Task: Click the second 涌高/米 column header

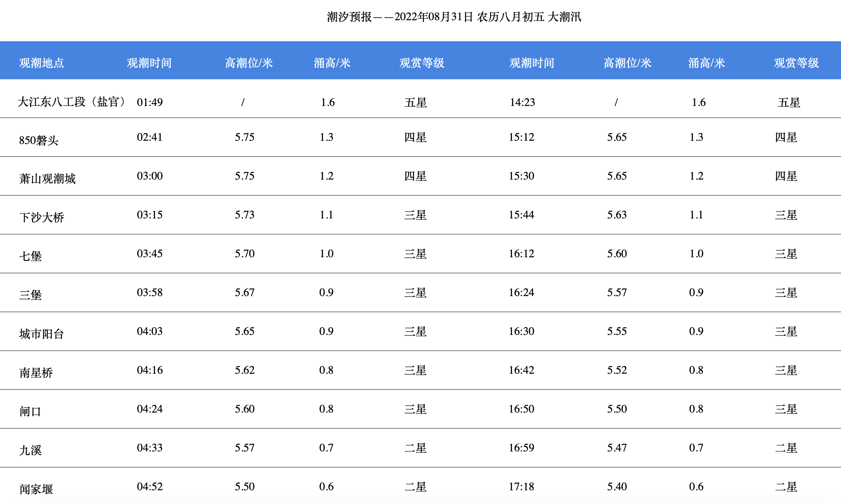Action: point(706,63)
